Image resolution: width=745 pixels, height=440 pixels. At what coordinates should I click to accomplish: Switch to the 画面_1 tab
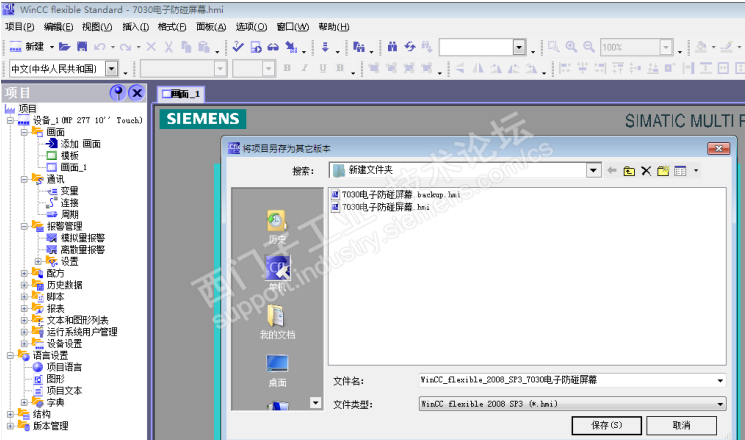[x=181, y=94]
